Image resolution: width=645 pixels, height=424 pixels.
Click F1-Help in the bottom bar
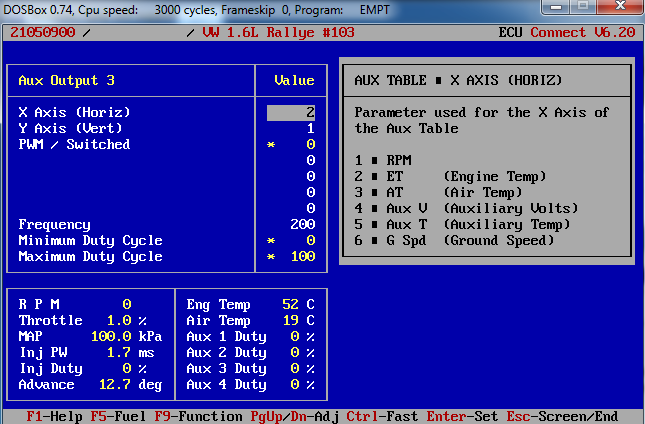pos(54,416)
